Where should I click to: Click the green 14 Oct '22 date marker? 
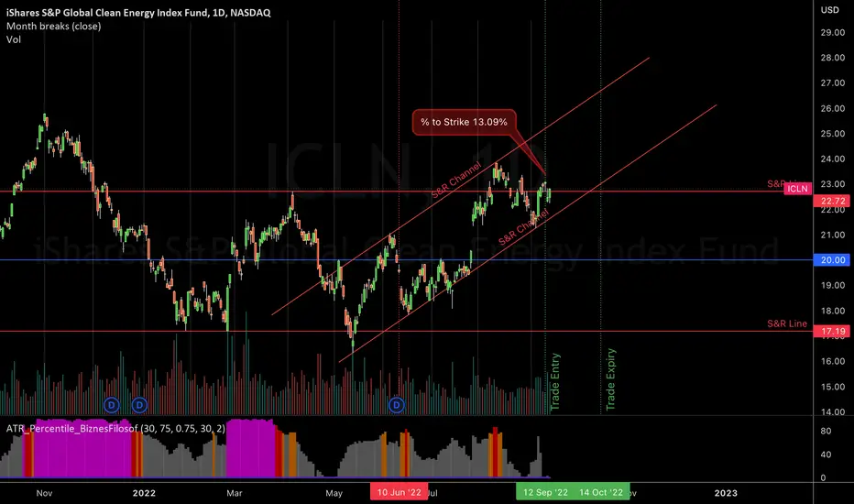click(x=601, y=492)
